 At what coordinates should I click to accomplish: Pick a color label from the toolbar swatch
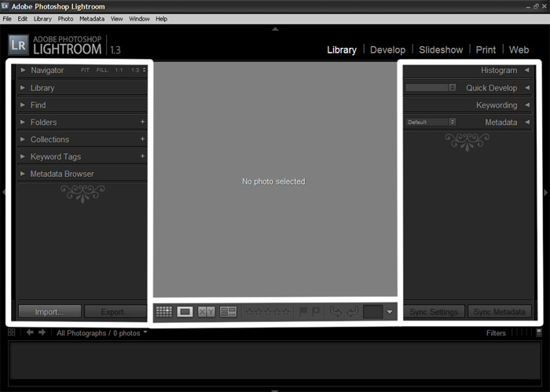coord(372,311)
